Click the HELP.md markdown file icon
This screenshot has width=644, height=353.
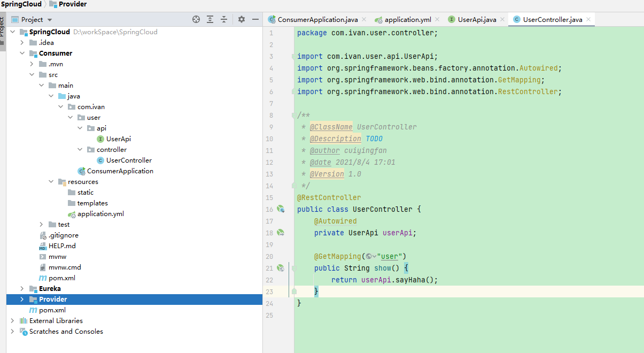(43, 246)
